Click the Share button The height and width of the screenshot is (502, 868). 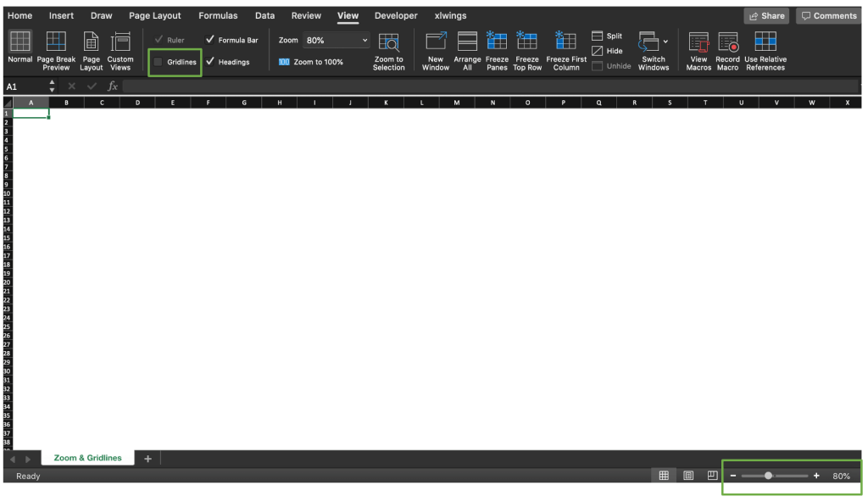coord(765,15)
